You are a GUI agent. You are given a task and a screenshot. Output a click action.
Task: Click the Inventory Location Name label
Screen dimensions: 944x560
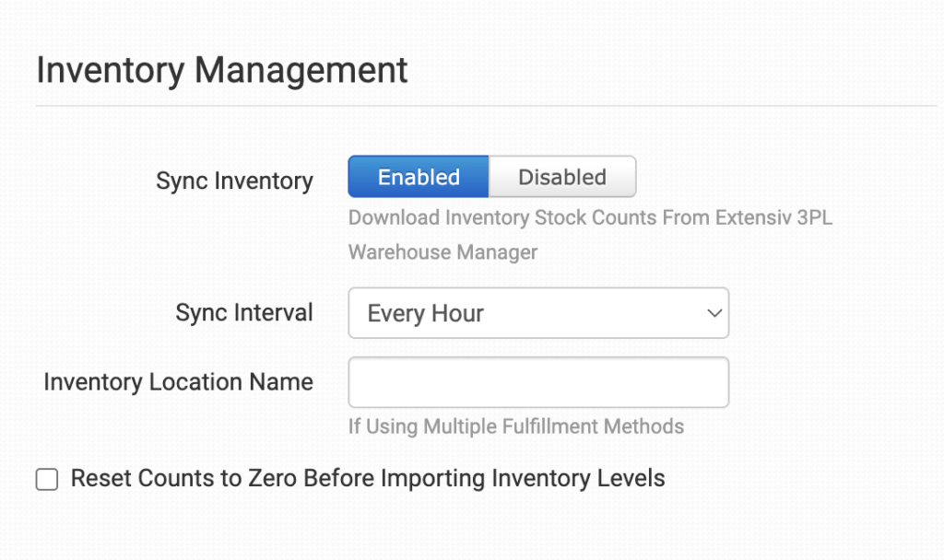click(178, 382)
